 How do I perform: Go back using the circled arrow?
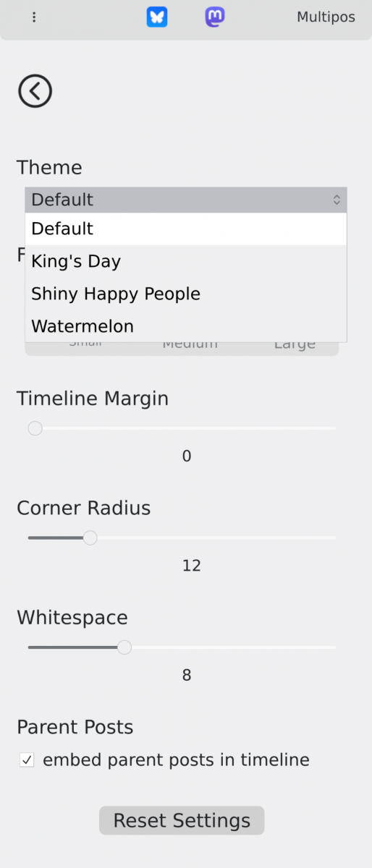(35, 91)
